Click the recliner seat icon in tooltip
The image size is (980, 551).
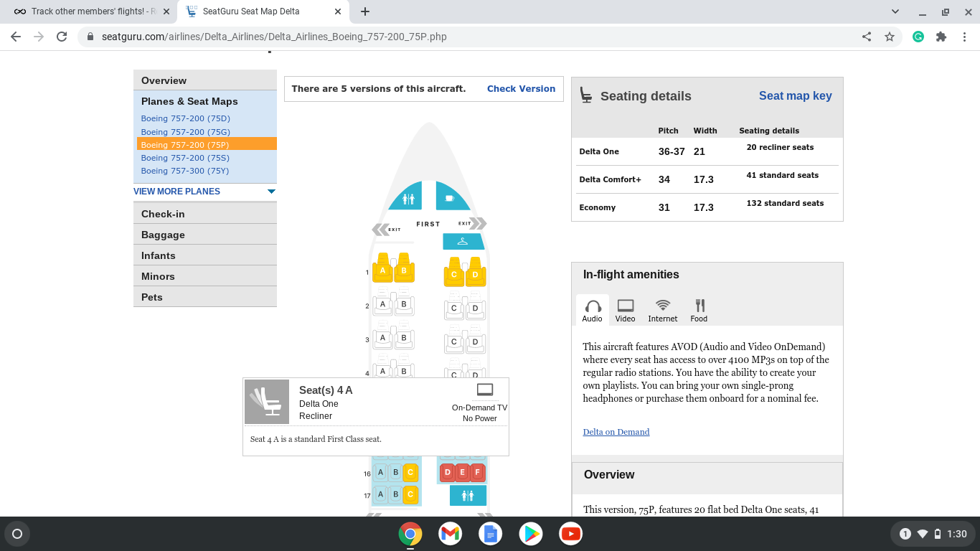(267, 402)
